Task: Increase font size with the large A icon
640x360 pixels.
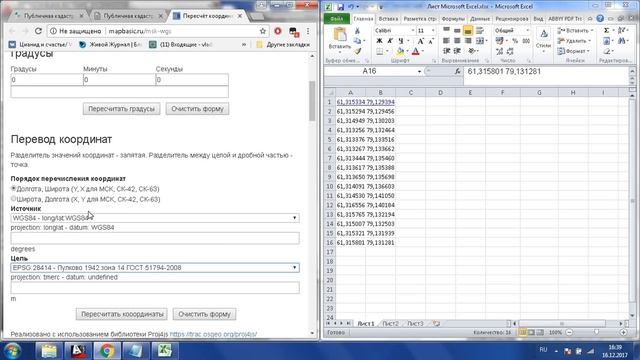Action: click(x=420, y=41)
